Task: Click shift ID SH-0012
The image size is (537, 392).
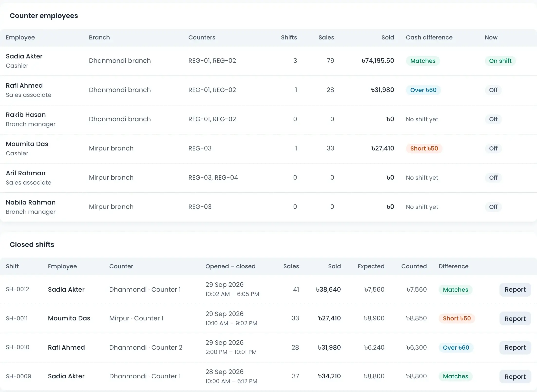Action: [18, 289]
